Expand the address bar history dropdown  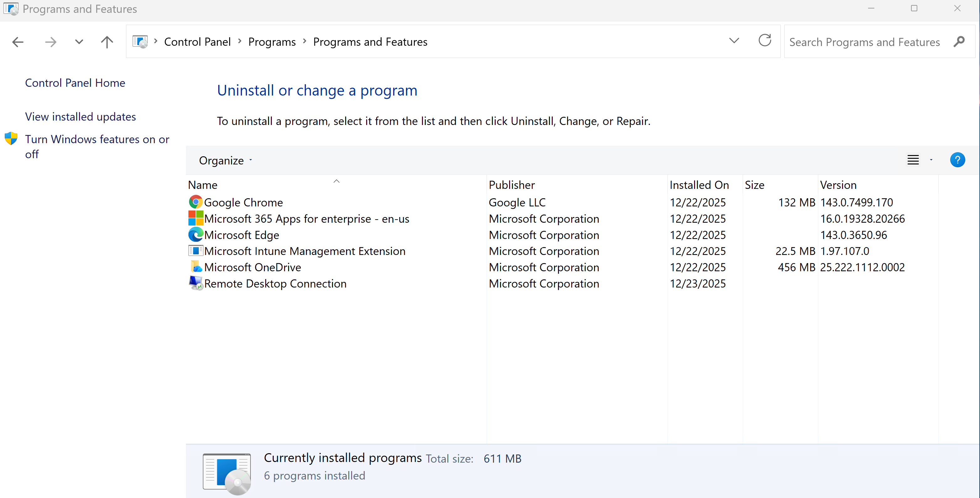[x=734, y=41]
